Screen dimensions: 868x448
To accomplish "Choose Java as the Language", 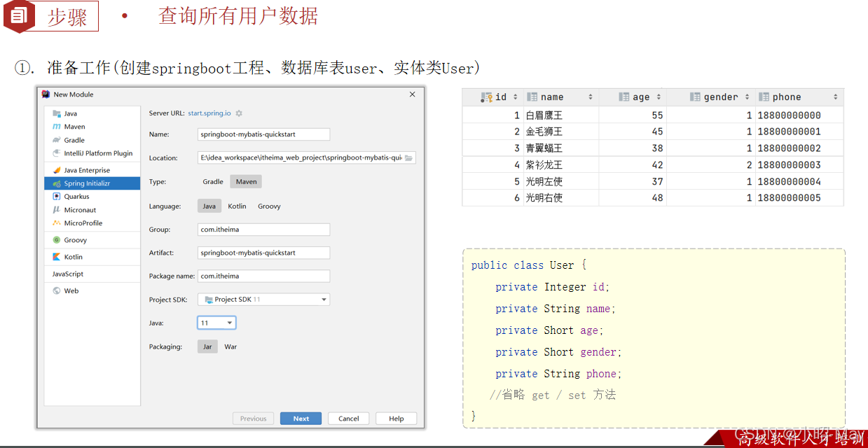I will [209, 206].
